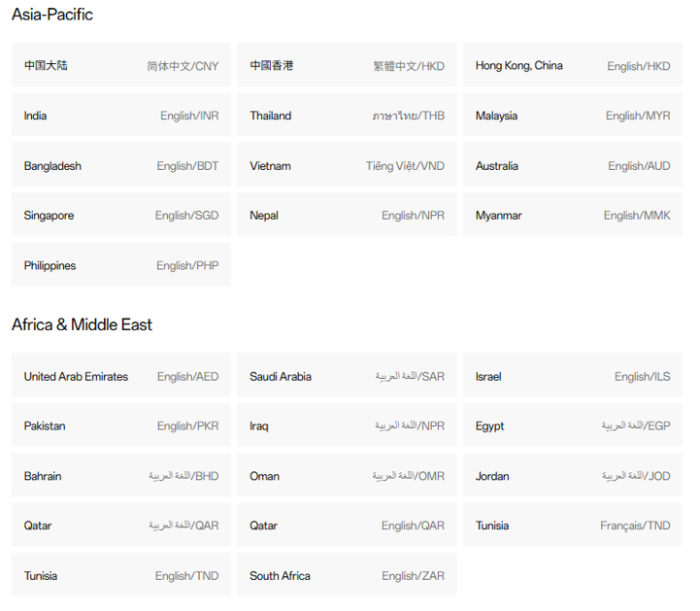Image resolution: width=700 pixels, height=611 pixels.
Task: Select 中国大陆 简体中文/CNY region
Action: (121, 65)
